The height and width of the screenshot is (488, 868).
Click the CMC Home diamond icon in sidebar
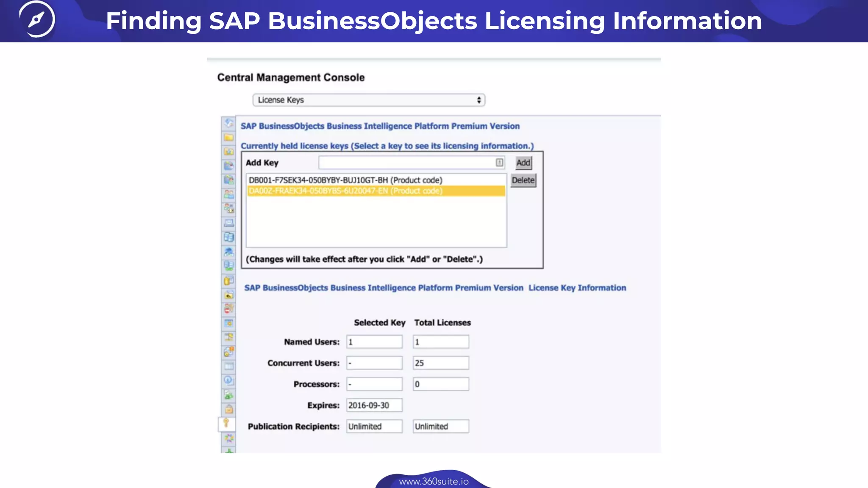[229, 123]
